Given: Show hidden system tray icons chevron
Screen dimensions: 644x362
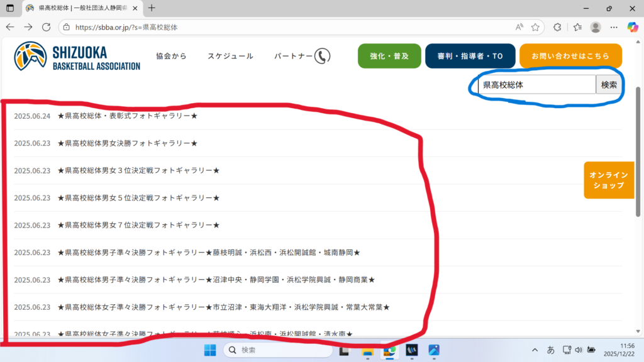Looking at the screenshot, I should [x=535, y=350].
